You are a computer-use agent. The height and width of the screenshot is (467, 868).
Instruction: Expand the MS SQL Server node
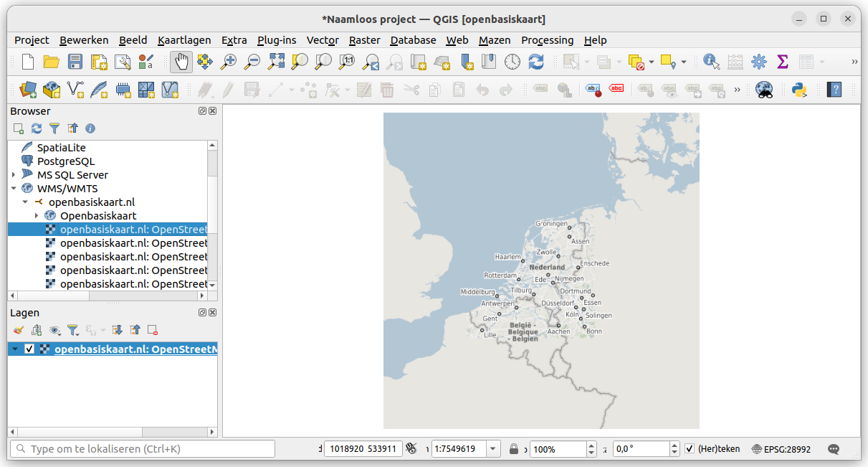pos(14,175)
